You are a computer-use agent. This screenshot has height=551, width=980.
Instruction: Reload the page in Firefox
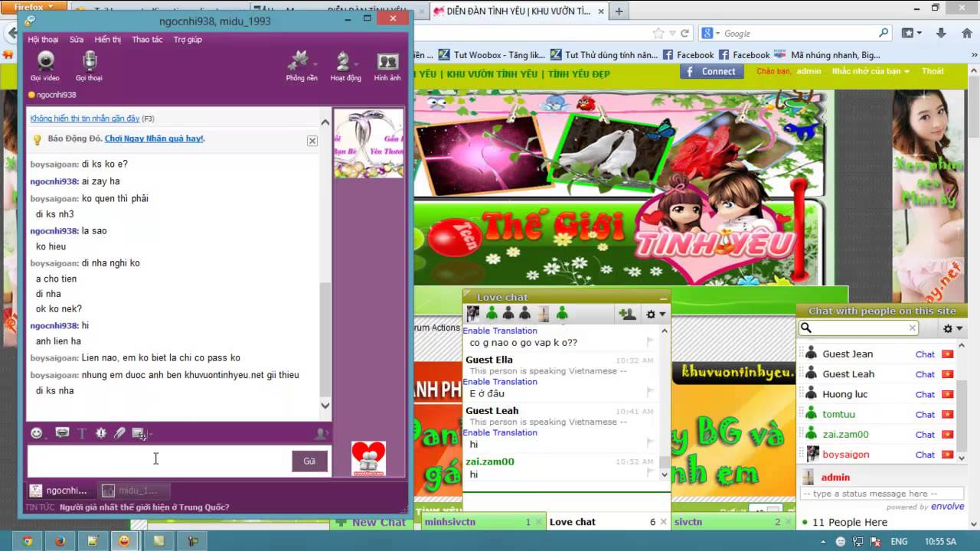(x=685, y=33)
